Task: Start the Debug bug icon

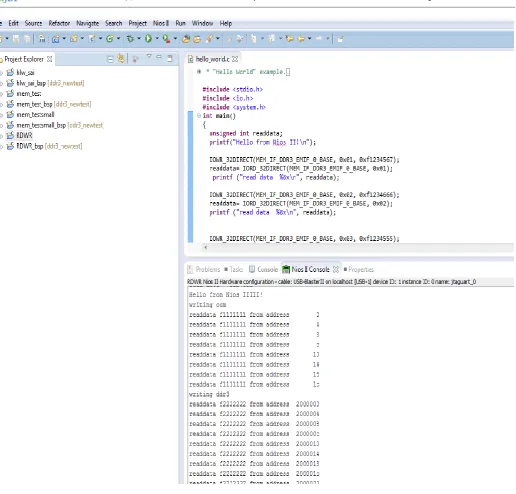Action: (130, 39)
